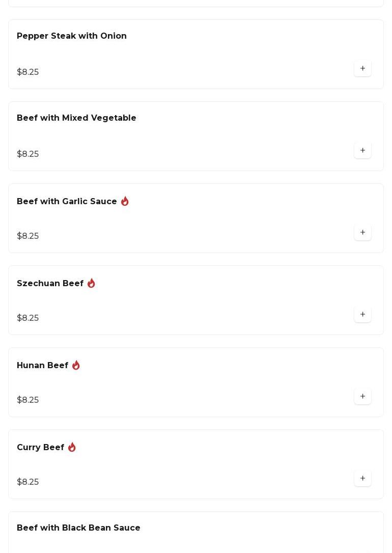Add Curry Beef to order
Viewport: 392px width, 553px height.
click(362, 479)
